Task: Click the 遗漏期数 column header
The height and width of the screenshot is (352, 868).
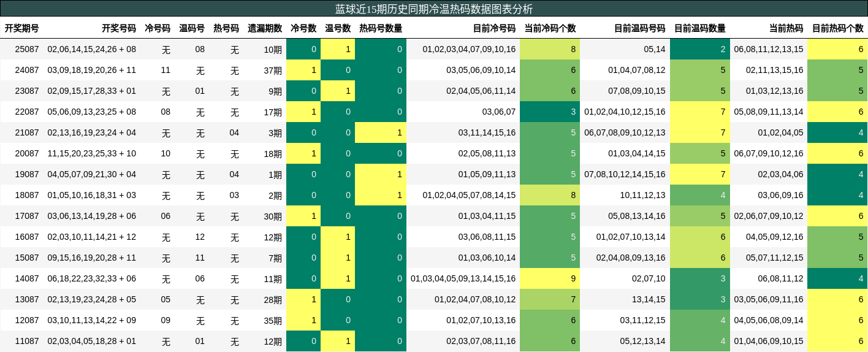Action: [x=265, y=28]
